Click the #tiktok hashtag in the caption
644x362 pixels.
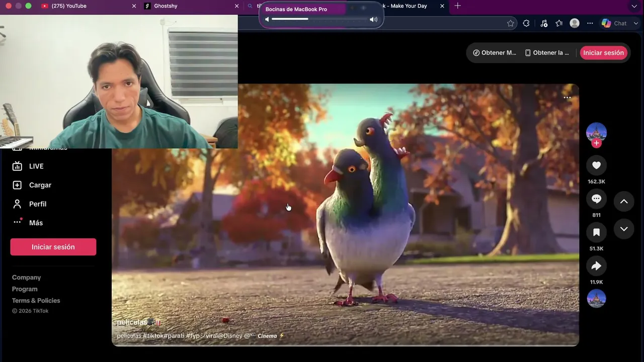click(x=153, y=336)
